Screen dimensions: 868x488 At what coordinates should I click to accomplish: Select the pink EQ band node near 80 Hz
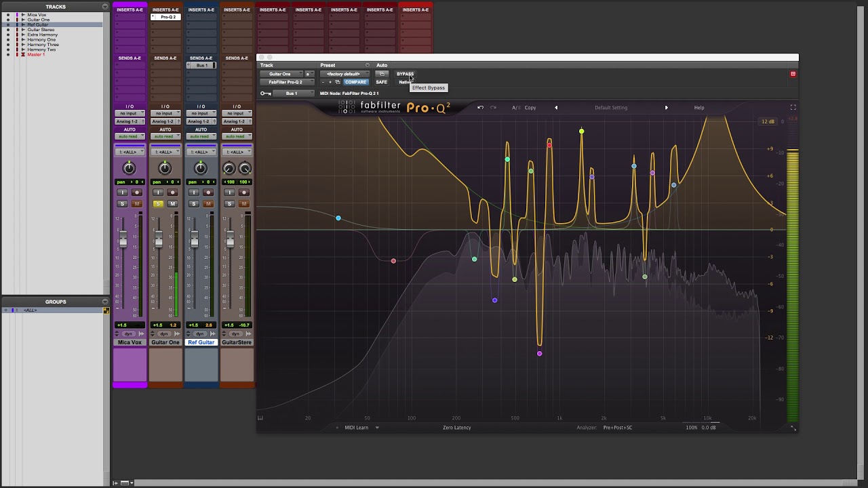(393, 261)
